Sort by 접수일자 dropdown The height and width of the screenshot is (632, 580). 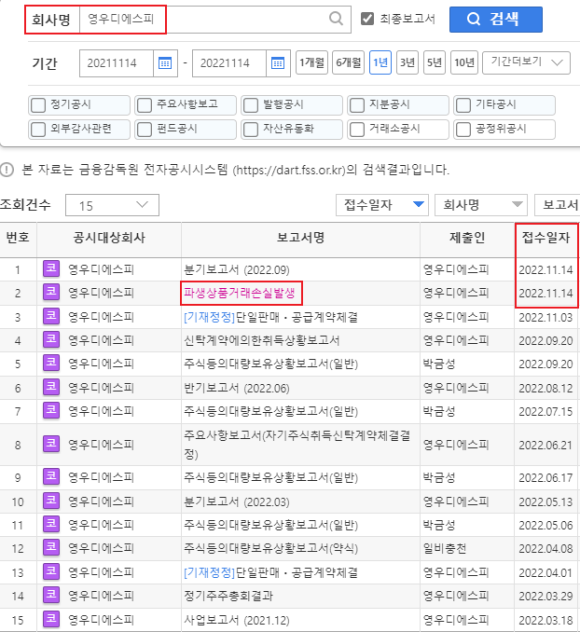[382, 205]
